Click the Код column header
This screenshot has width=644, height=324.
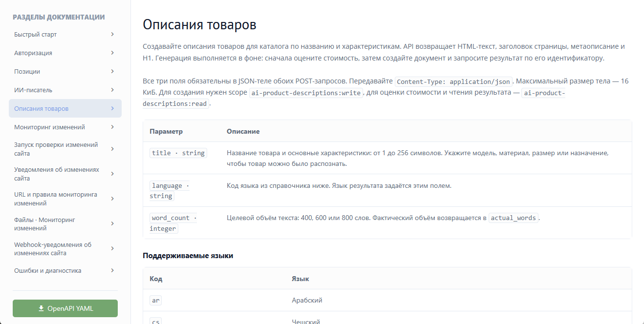pyautogui.click(x=156, y=279)
